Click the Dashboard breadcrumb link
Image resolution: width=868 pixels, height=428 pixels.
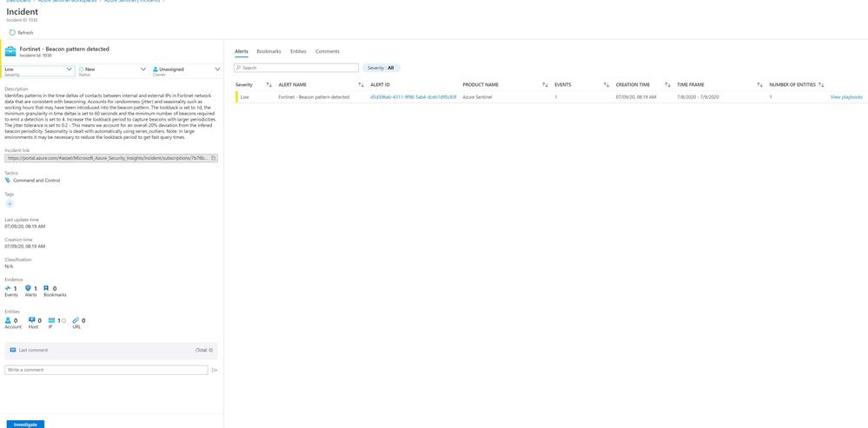pos(18,2)
